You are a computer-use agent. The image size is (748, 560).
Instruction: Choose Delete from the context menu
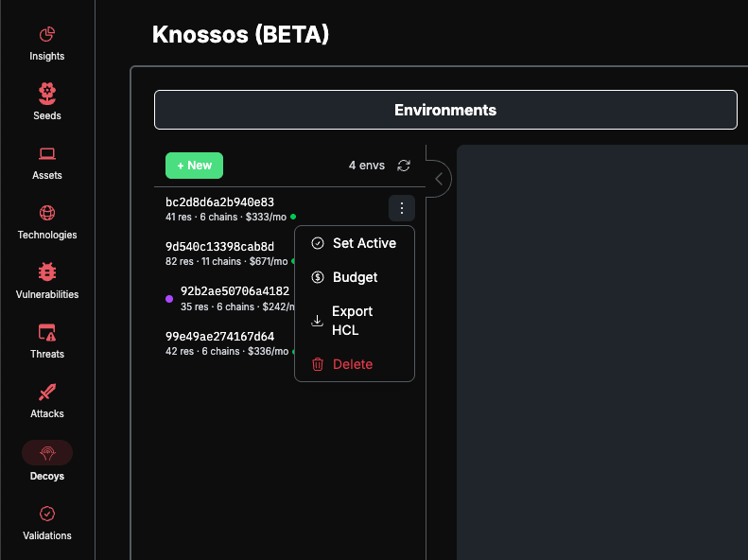click(355, 364)
